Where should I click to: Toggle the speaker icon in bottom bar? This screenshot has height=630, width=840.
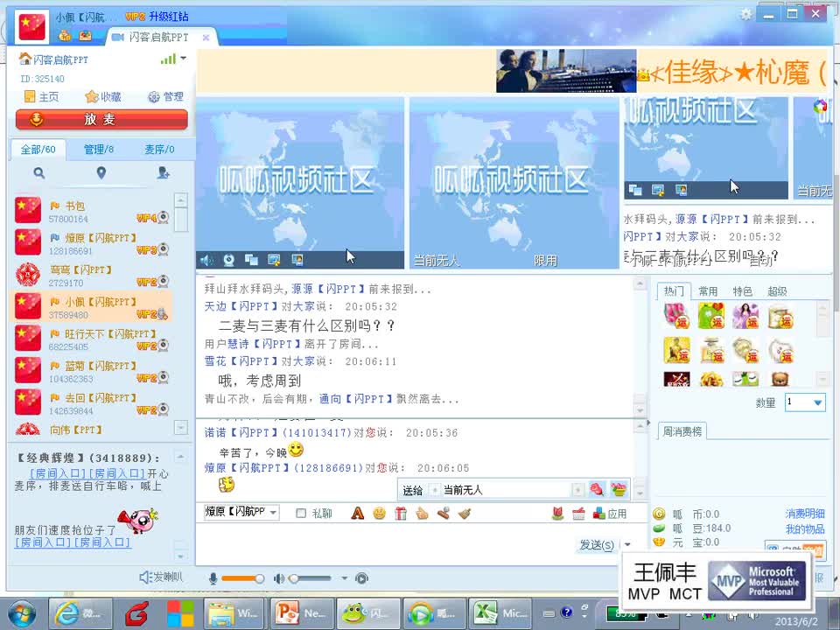pyautogui.click(x=278, y=578)
